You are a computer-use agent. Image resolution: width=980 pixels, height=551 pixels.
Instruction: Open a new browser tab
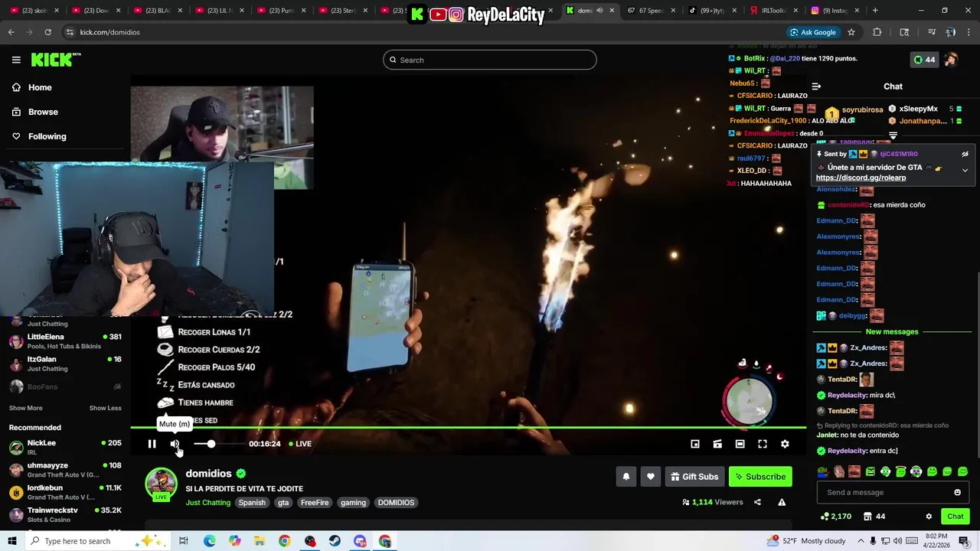click(x=874, y=11)
